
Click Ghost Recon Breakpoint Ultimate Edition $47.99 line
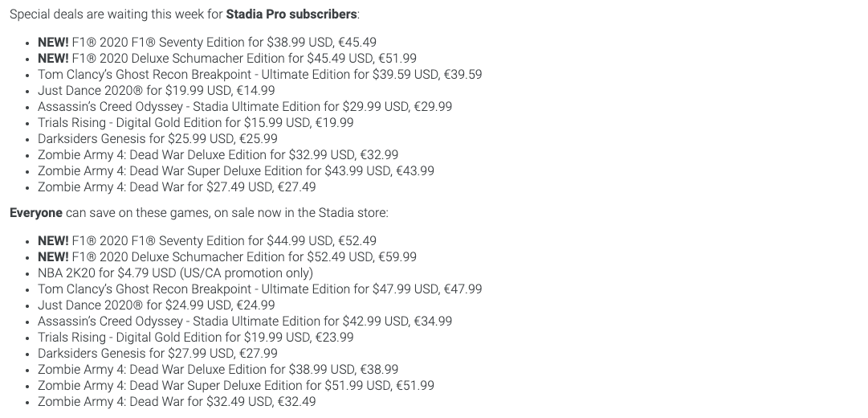click(x=259, y=289)
